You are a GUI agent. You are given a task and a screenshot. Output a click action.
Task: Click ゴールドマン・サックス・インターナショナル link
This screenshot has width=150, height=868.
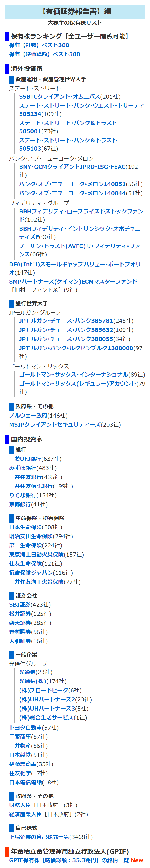point(73,374)
